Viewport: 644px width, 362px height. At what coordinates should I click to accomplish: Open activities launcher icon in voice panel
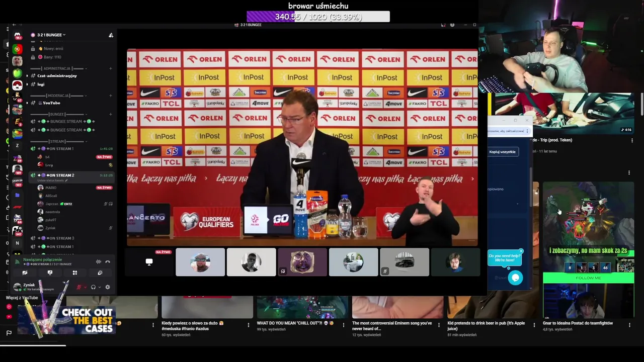75,273
